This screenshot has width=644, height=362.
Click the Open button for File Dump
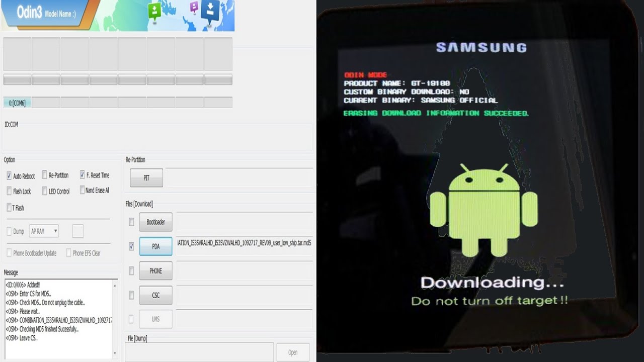click(x=292, y=352)
